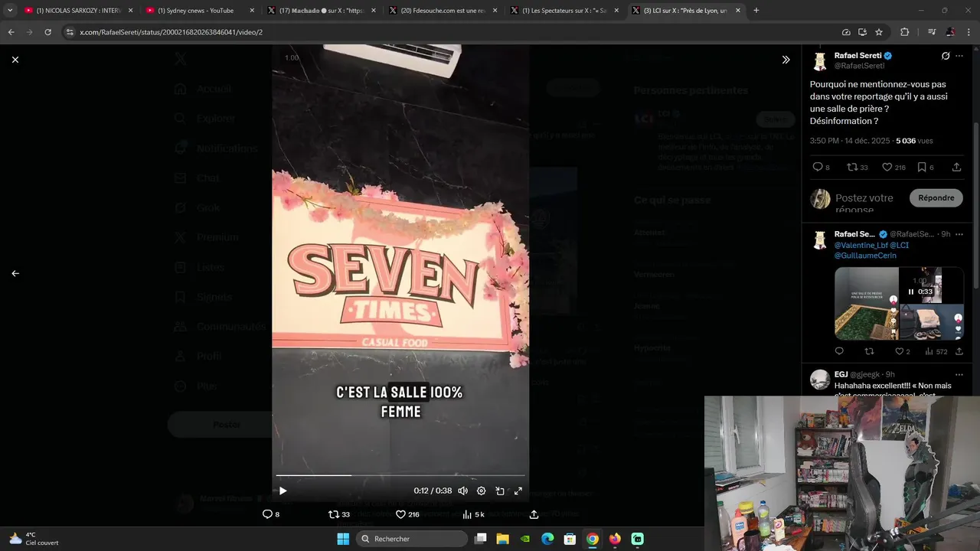980x551 pixels.
Task: Install app icon in address bar
Action: [x=862, y=32]
